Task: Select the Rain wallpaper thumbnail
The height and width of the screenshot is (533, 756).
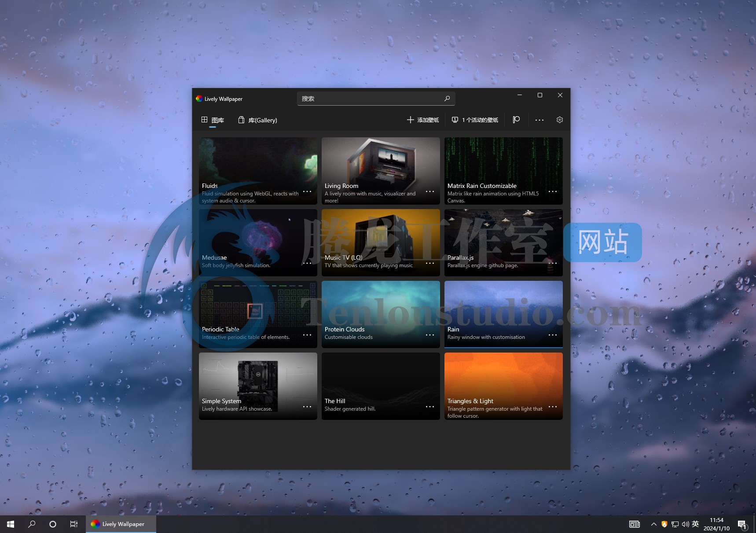Action: [x=503, y=314]
